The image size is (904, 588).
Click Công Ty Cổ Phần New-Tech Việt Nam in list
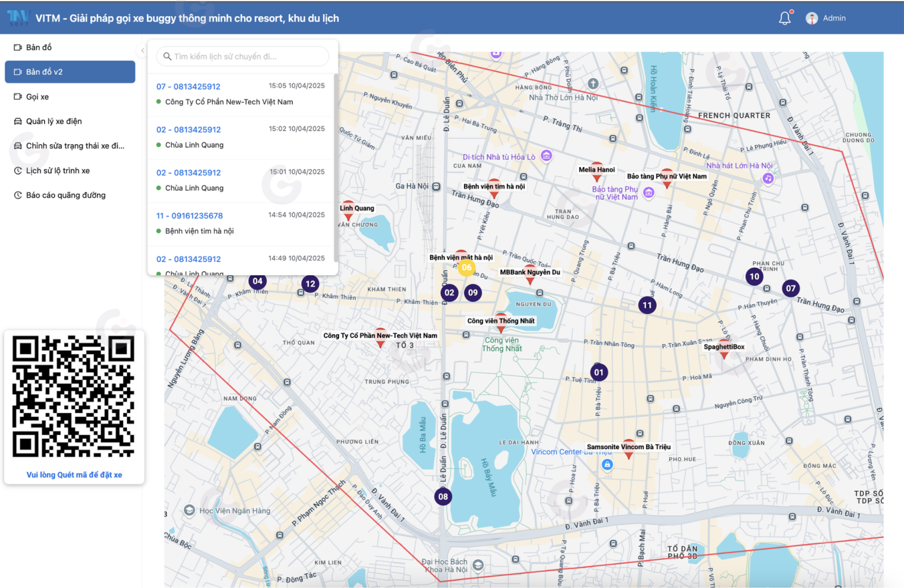[x=229, y=102]
